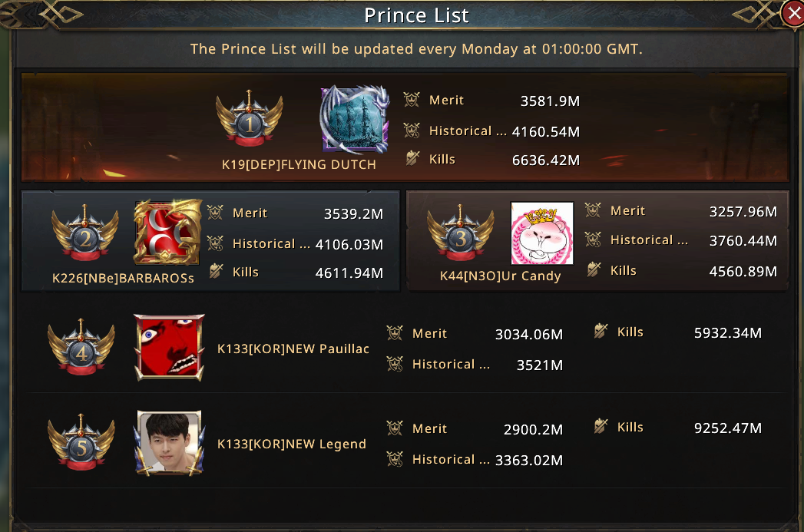Image resolution: width=804 pixels, height=532 pixels.
Task: Click Merit skull icon for FLYING DUTCH
Action: click(x=412, y=100)
